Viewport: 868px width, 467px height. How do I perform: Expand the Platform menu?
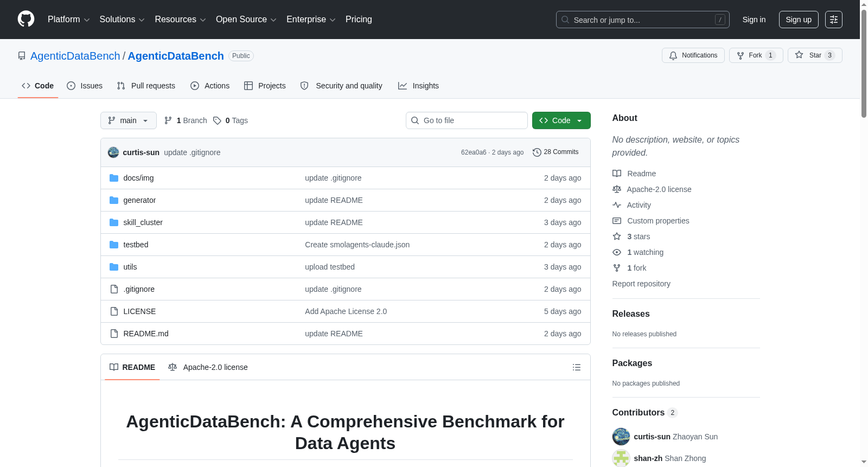(x=68, y=20)
